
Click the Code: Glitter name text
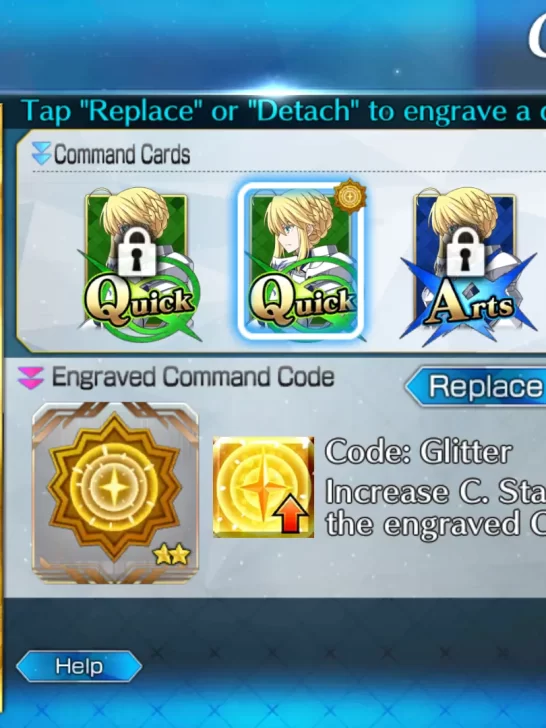pos(418,451)
